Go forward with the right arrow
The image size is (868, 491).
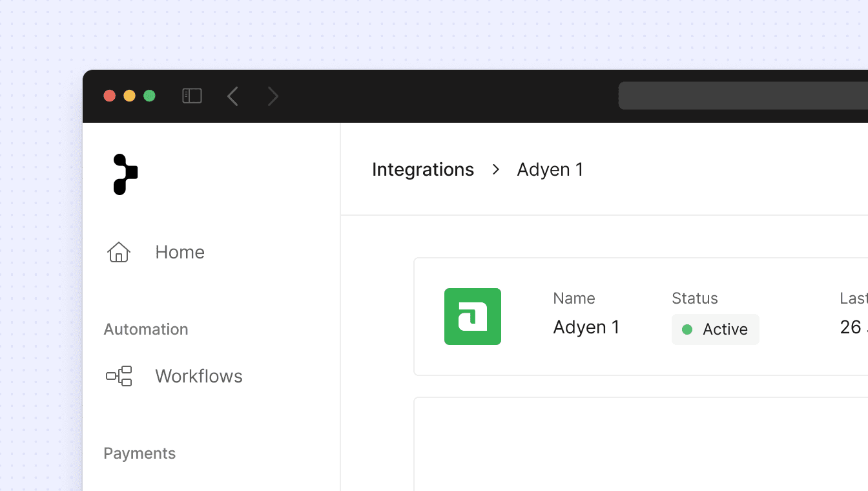[x=273, y=96]
